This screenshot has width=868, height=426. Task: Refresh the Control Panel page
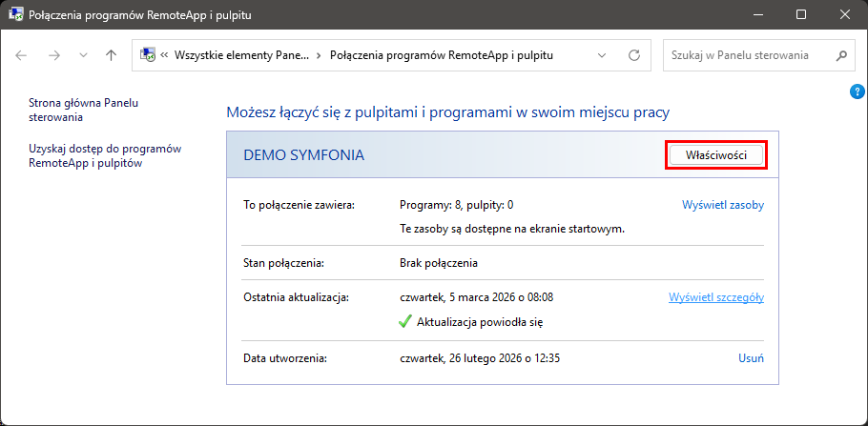click(634, 55)
